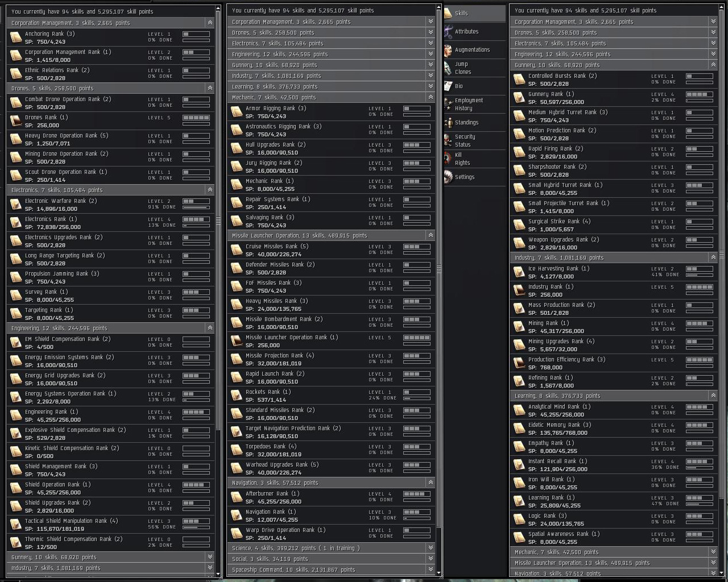Click the Afterburner skill icon
Screen dimensions: 728x582
click(x=237, y=497)
